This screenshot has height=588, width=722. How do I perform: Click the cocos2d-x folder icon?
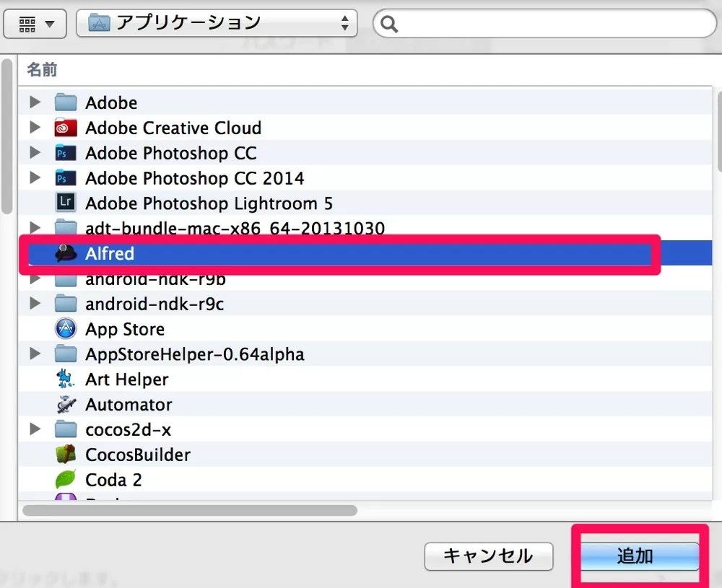(66, 429)
